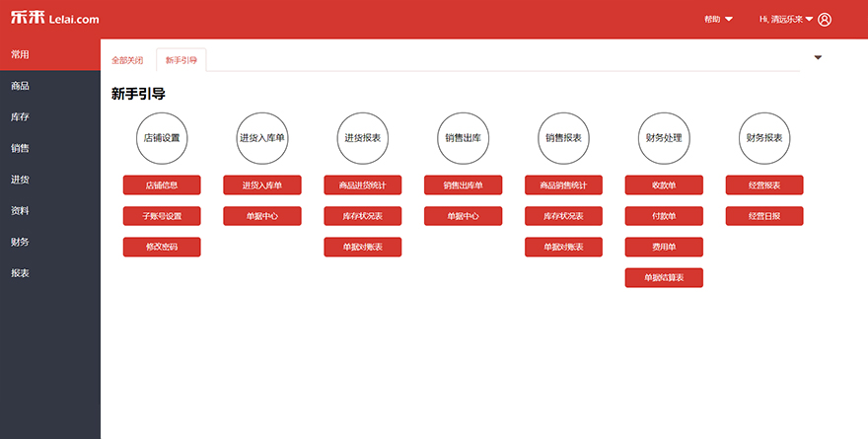Open the 帮助 dropdown menu
Screen dimensions: 868x439
(x=718, y=20)
